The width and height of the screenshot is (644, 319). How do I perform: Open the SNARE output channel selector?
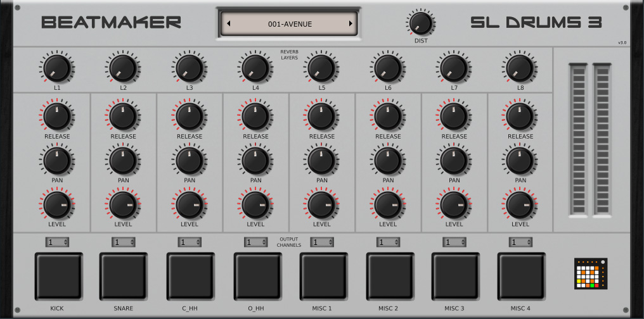123,242
